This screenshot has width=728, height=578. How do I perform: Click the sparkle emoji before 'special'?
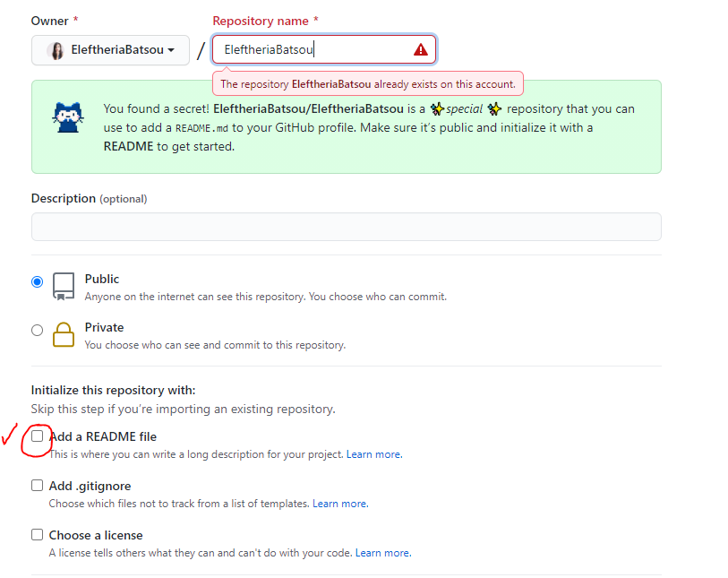437,109
